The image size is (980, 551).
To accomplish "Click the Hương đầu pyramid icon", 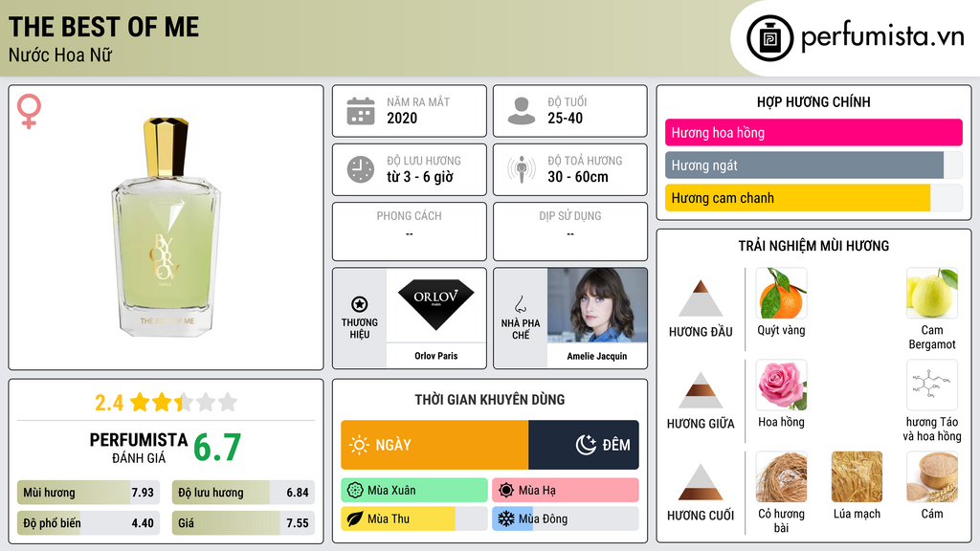I will [x=701, y=298].
